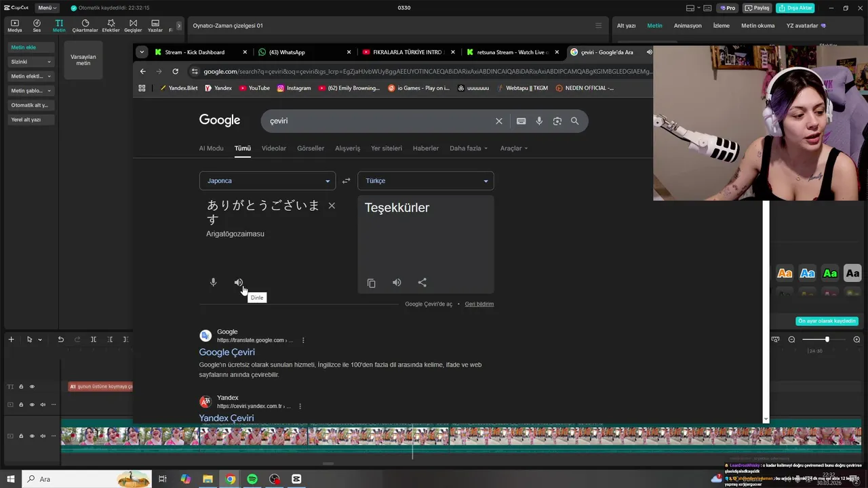This screenshot has width=868, height=488.
Task: Open Google on-screen keyboard
Action: coord(521,121)
